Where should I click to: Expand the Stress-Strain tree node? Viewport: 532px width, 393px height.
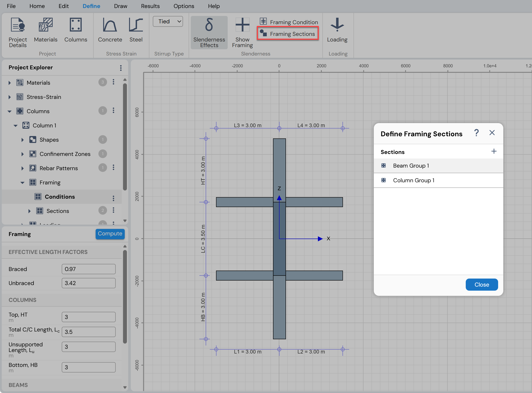9,97
